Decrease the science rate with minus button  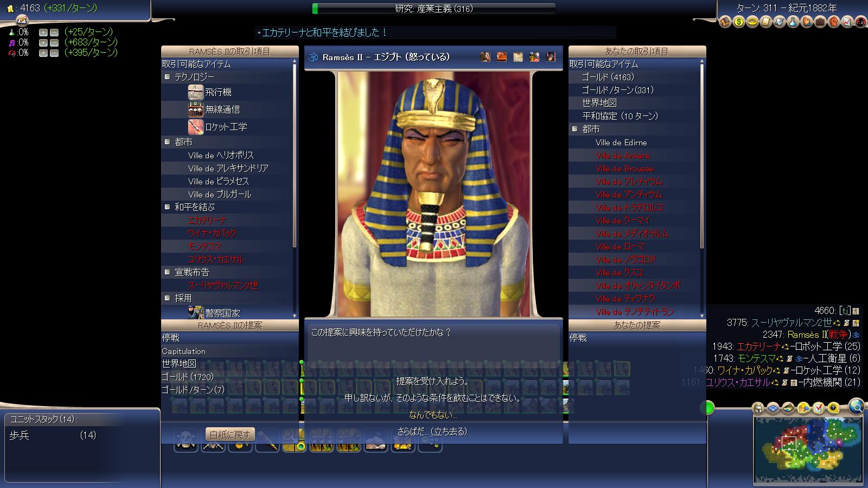coord(54,33)
